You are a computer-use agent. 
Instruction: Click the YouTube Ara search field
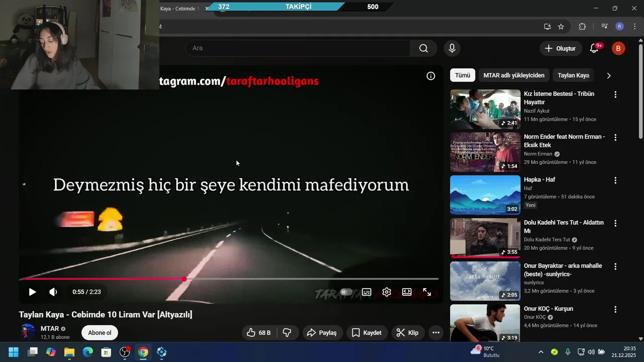tap(298, 48)
